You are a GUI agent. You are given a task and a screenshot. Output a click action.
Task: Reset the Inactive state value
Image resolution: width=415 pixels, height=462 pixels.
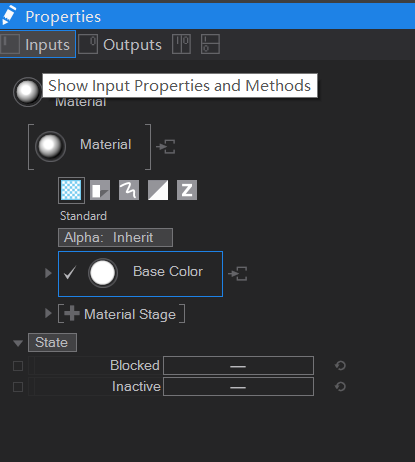[340, 387]
